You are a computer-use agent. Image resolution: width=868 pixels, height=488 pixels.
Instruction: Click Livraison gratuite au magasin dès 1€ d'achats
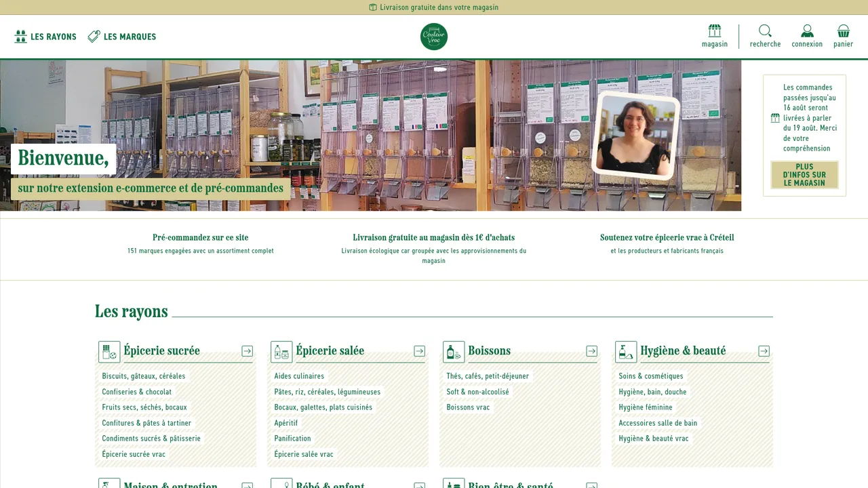434,238
